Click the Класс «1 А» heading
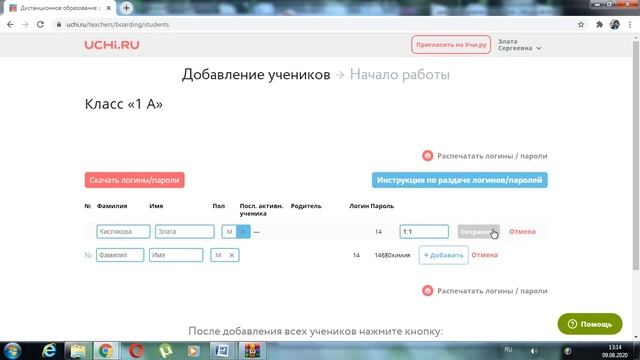640x360 pixels. 124,104
